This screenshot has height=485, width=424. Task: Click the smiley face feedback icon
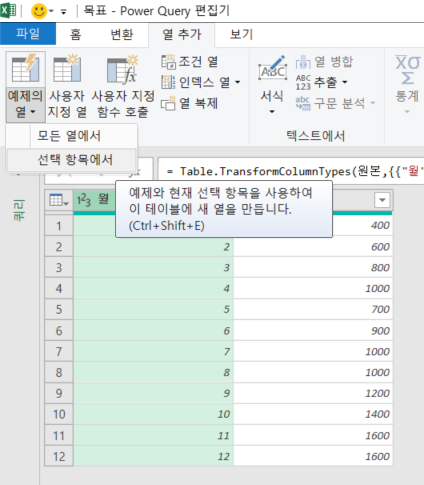pyautogui.click(x=39, y=11)
